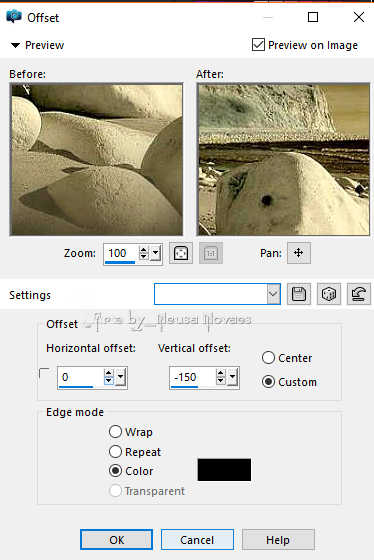Click the Reset to Default icon
Viewport: 374px width, 560px height.
[x=359, y=294]
